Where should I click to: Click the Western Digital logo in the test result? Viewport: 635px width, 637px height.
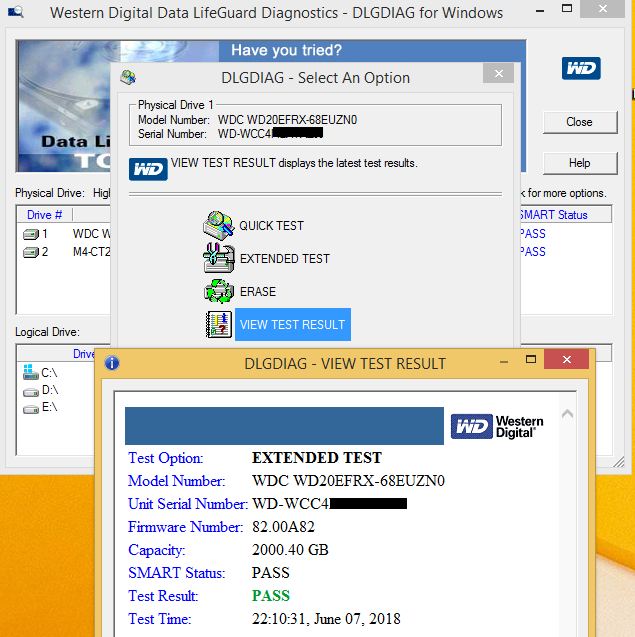(x=497, y=426)
